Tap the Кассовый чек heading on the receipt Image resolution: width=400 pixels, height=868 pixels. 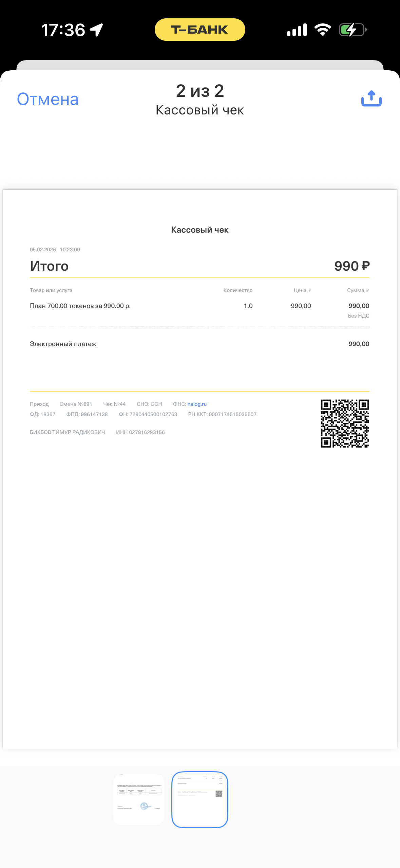click(x=200, y=230)
